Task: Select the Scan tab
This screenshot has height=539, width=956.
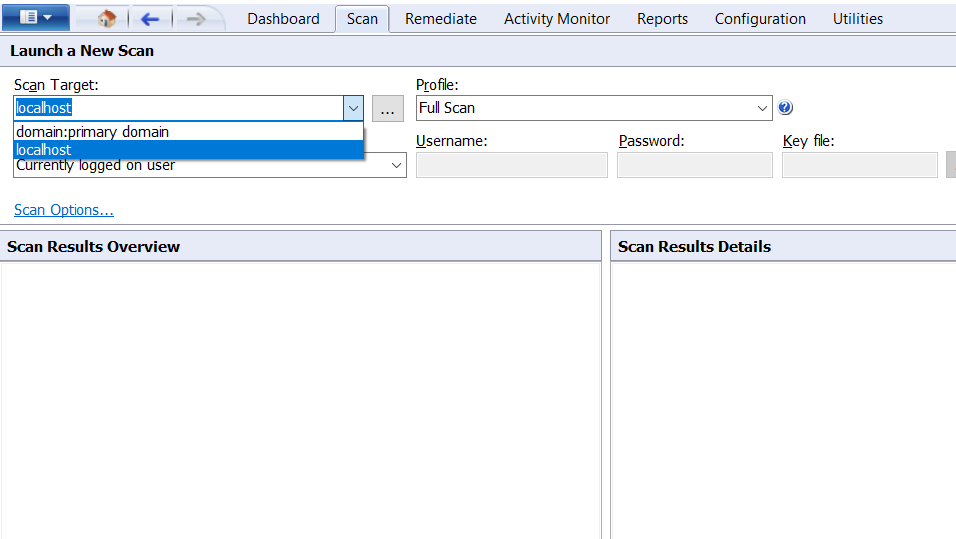Action: 362,19
